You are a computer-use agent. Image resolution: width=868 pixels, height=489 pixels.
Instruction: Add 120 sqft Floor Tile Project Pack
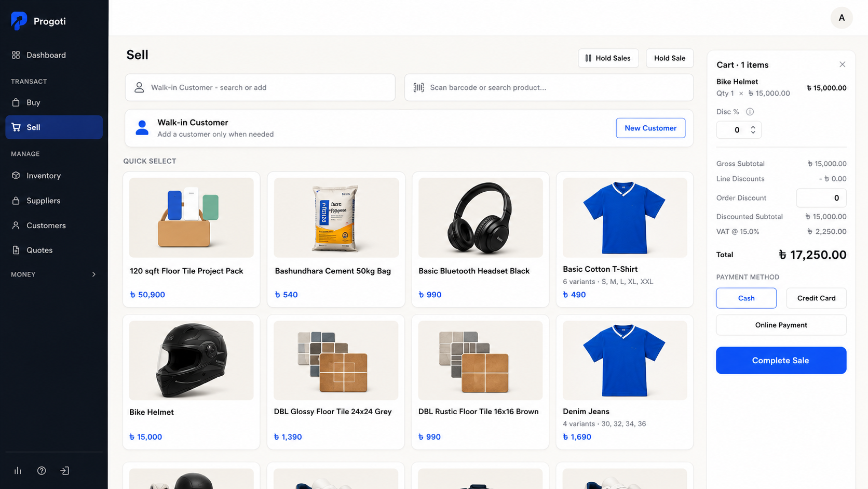(x=192, y=240)
